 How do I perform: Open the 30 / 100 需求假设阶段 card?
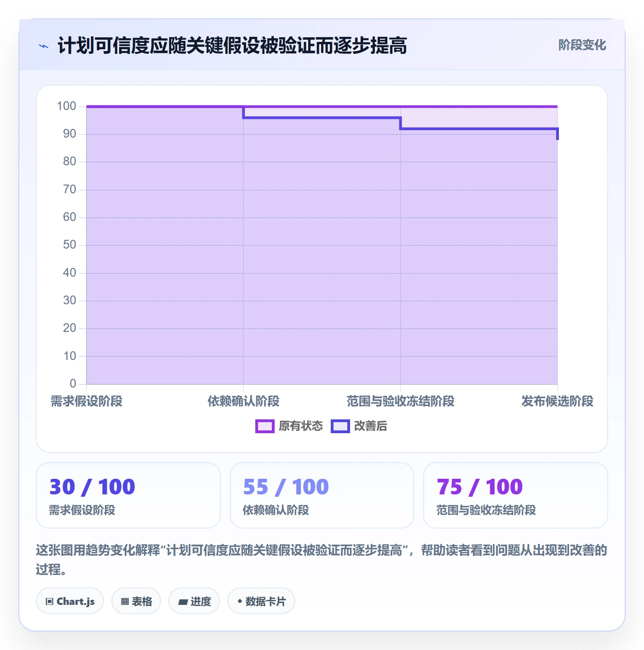click(128, 495)
